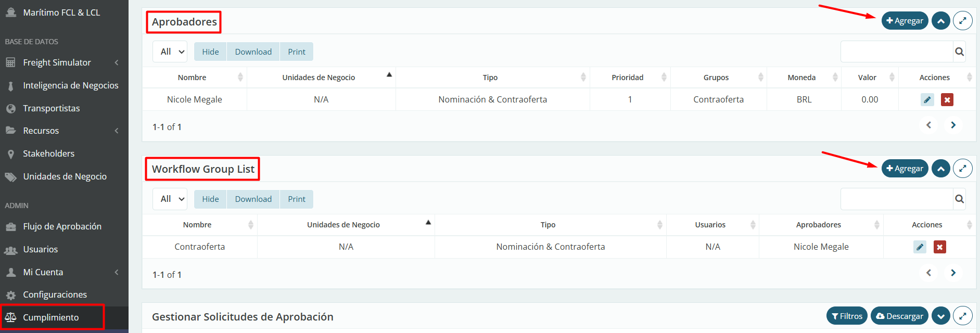Edit the Nicole Megale approver row
This screenshot has height=333, width=980.
click(x=927, y=99)
